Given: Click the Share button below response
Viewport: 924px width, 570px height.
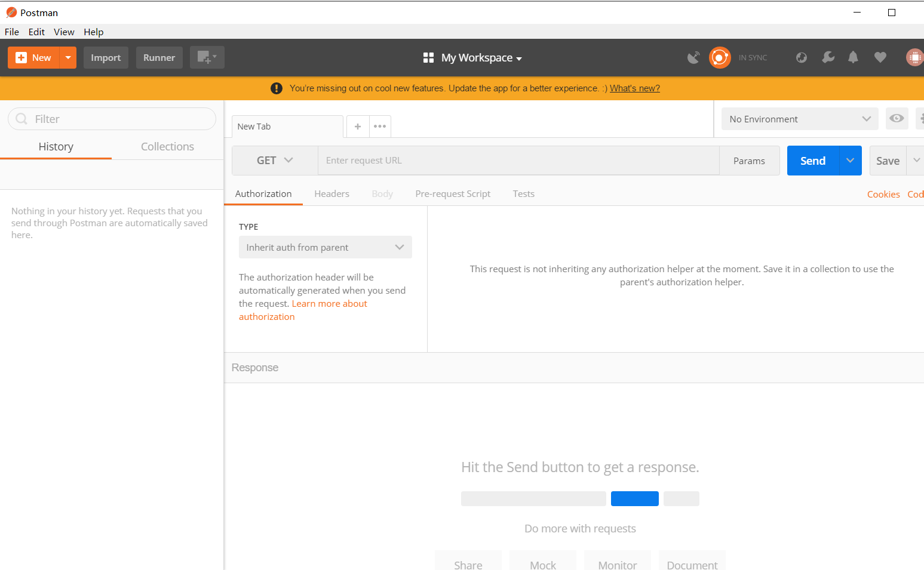Looking at the screenshot, I should pos(468,561).
